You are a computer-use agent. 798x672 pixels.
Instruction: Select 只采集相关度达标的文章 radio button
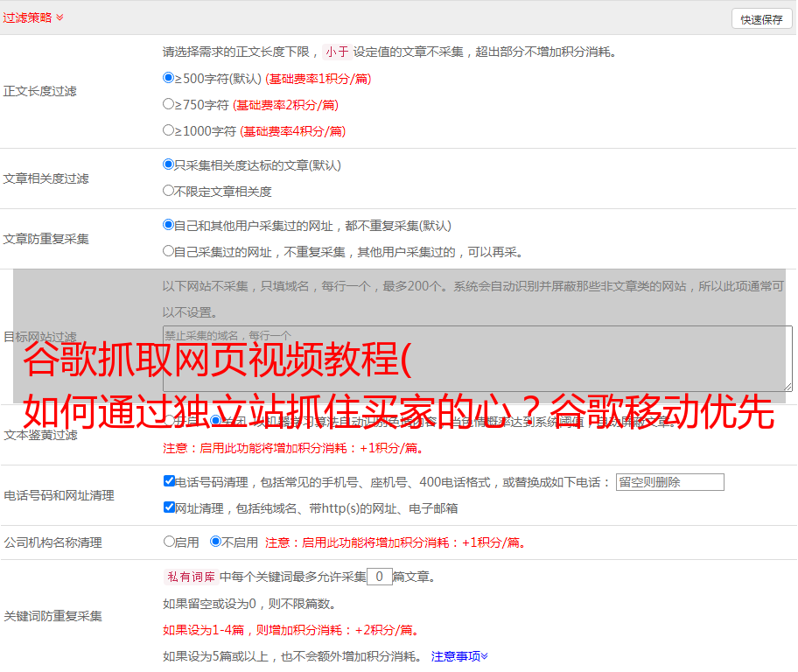coord(169,164)
